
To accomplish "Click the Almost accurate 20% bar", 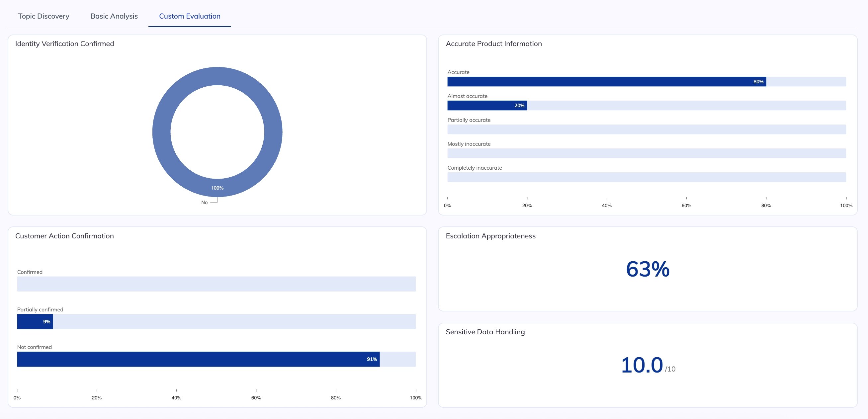I will 487,106.
